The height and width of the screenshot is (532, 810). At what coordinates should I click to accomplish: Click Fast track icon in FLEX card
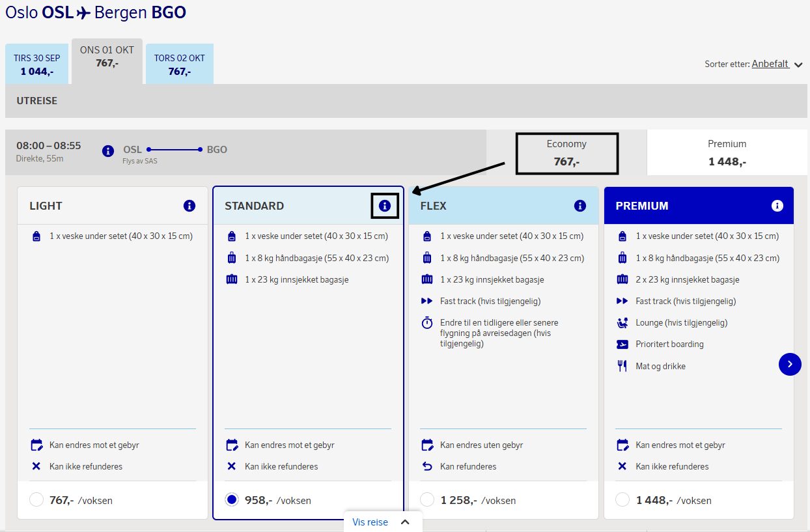coord(427,301)
